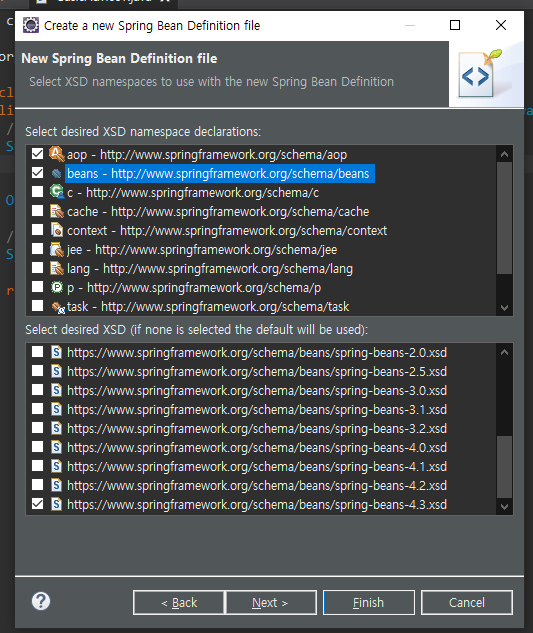The width and height of the screenshot is (533, 633).
Task: Click Finish to create the bean file
Action: coord(369,602)
